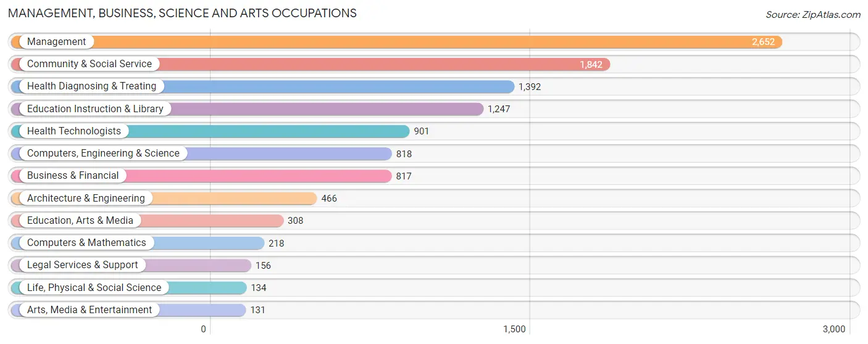Click the 1,842 value on Community bar

pos(591,65)
